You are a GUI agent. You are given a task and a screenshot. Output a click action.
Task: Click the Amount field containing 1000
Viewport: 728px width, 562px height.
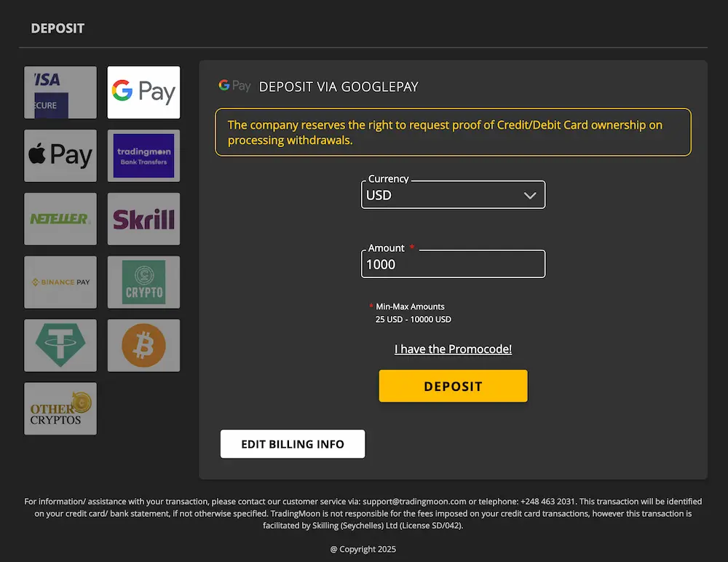pyautogui.click(x=453, y=264)
